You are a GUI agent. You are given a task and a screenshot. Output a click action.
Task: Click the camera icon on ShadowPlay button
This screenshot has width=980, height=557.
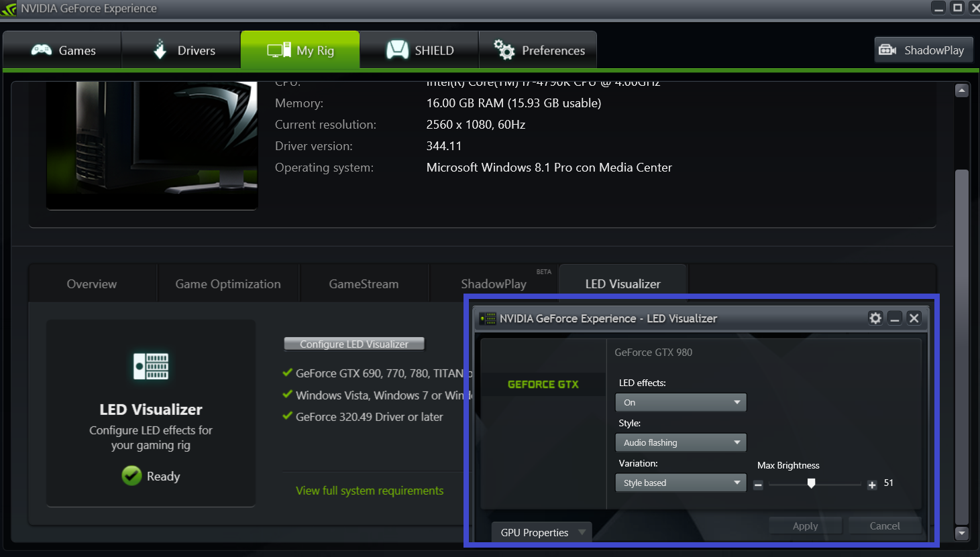(x=887, y=50)
